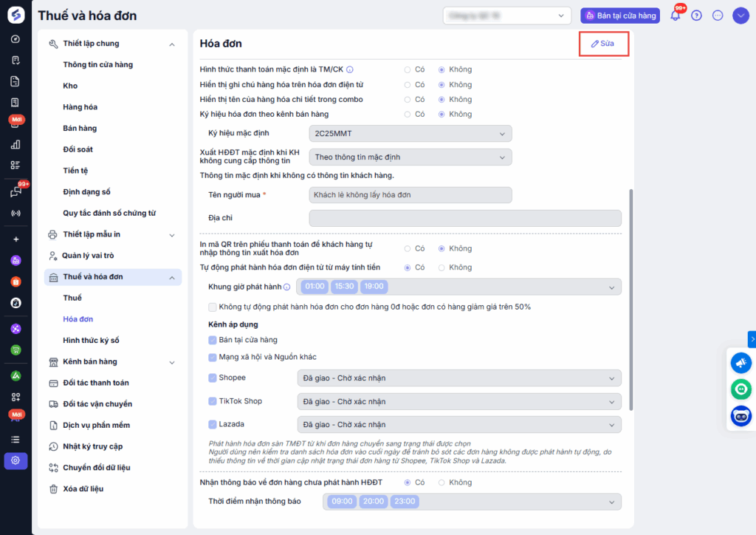Open the company selector dropdown in header
Image resolution: width=756 pixels, height=535 pixels.
[506, 16]
